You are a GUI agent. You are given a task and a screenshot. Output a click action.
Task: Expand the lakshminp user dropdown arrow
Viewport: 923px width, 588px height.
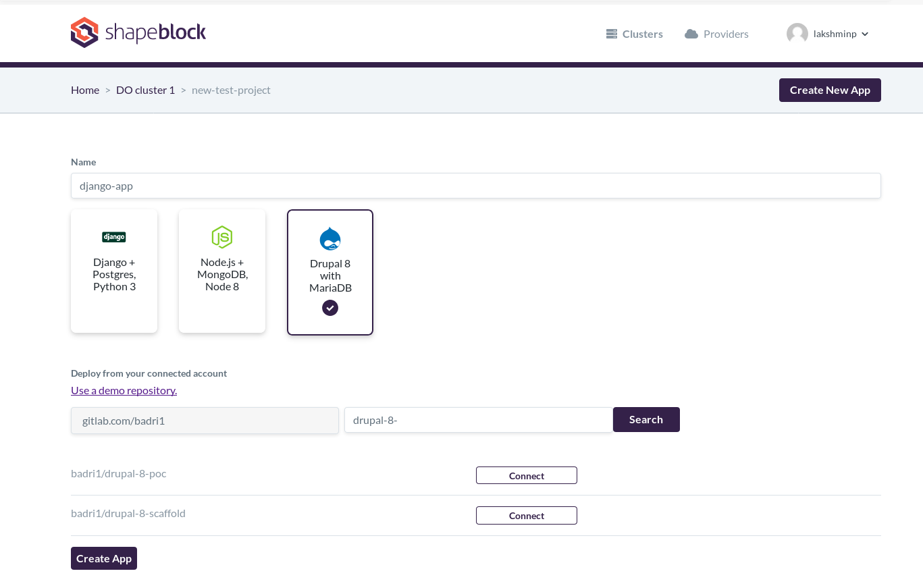(x=865, y=34)
